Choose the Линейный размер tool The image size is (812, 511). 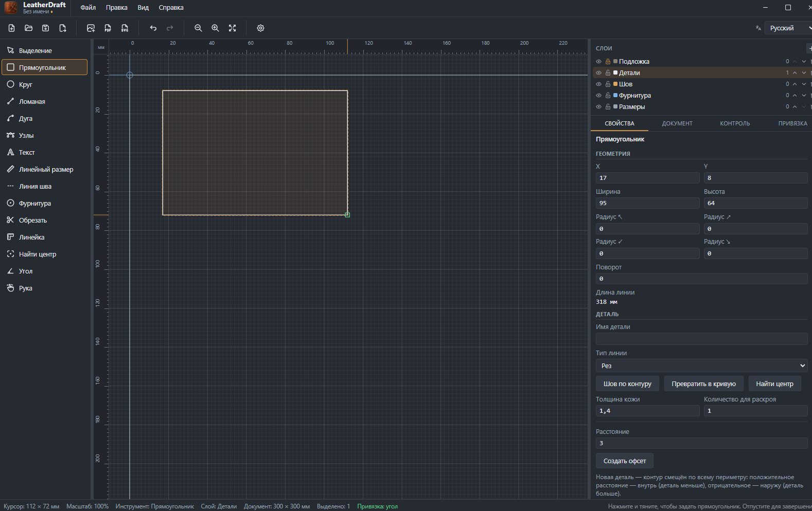[x=45, y=169]
